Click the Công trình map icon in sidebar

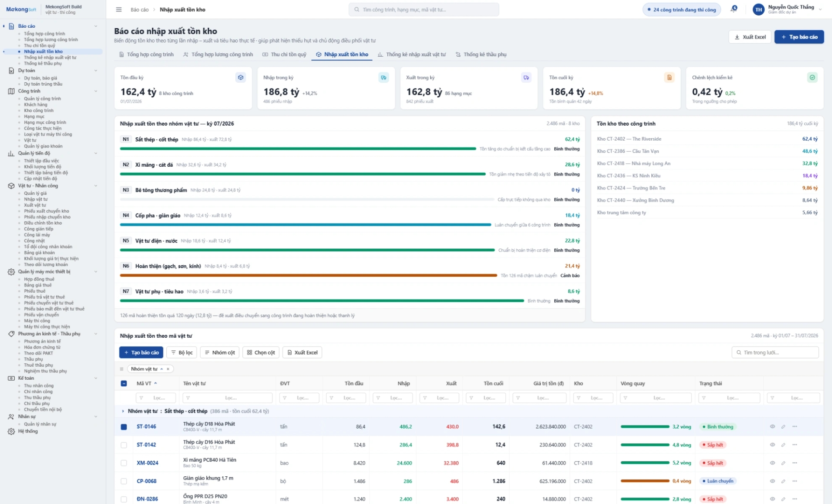[11, 91]
